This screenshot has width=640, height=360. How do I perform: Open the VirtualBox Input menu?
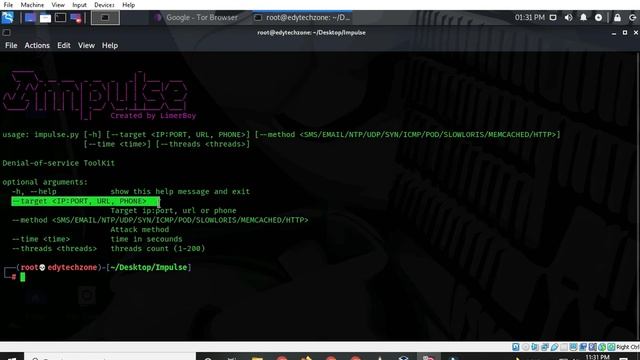tap(79, 5)
